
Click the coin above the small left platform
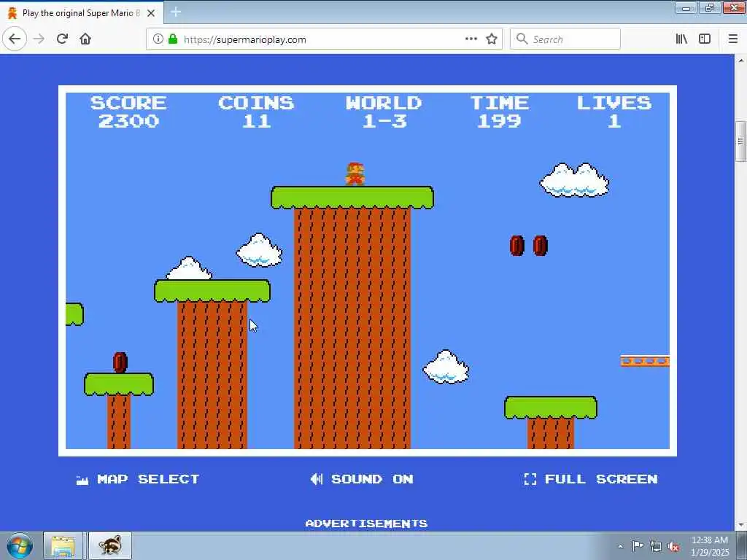point(120,362)
